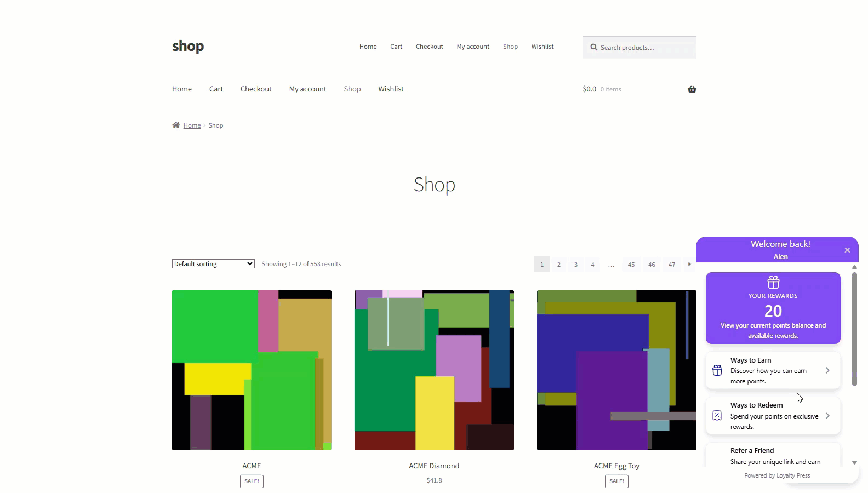The width and height of the screenshot is (868, 493).
Task: Click the gift icon in Your Rewards
Action: coord(773,283)
